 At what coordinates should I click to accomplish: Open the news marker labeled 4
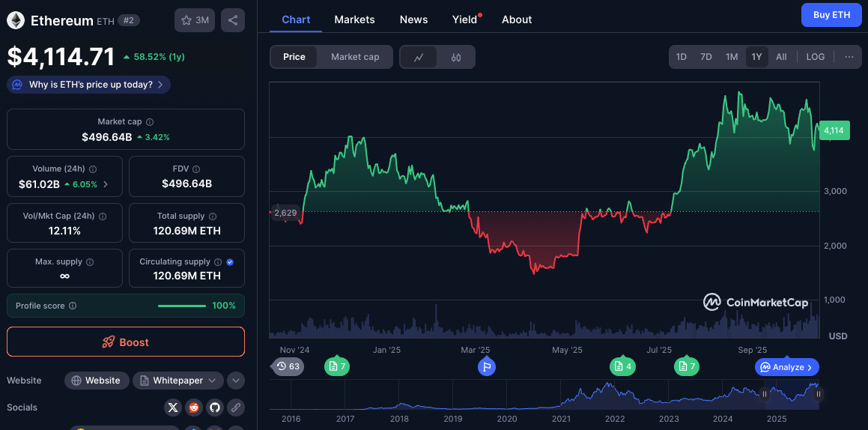tap(622, 366)
